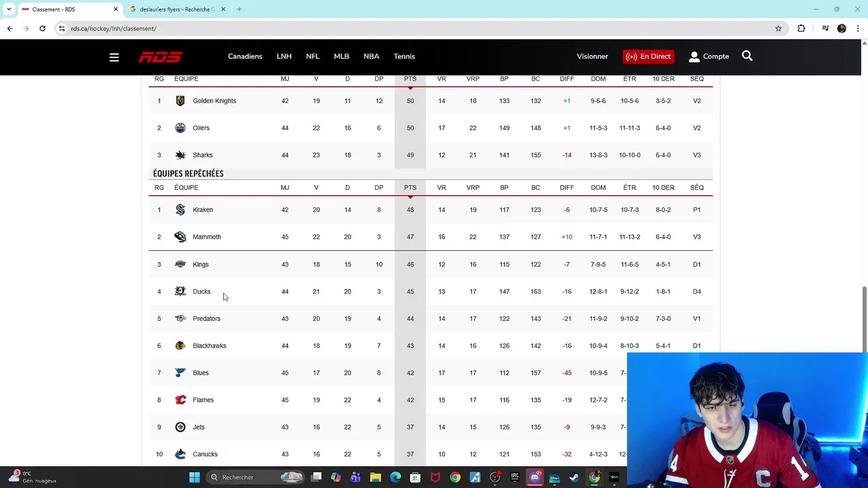The width and height of the screenshot is (868, 488).
Task: Go back in the browser
Action: tap(9, 28)
